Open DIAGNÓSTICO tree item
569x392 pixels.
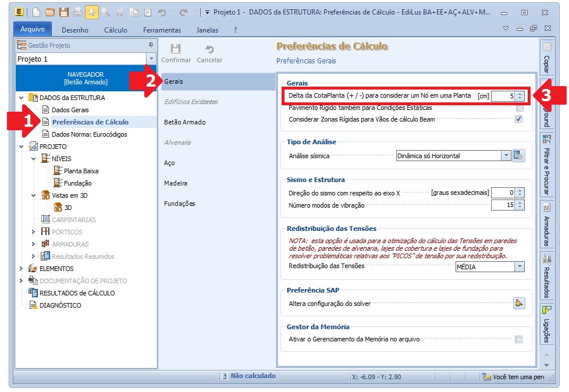click(x=61, y=305)
